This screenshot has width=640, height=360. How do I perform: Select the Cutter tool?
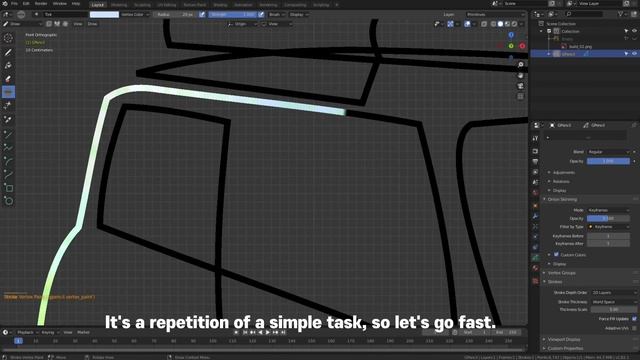[x=8, y=106]
